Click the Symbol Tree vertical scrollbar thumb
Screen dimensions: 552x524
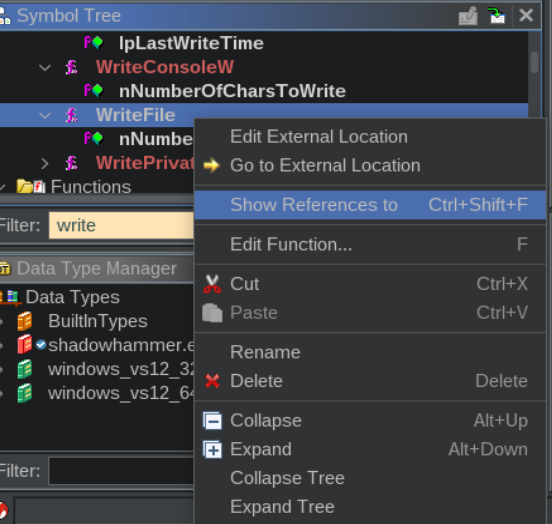(x=534, y=62)
